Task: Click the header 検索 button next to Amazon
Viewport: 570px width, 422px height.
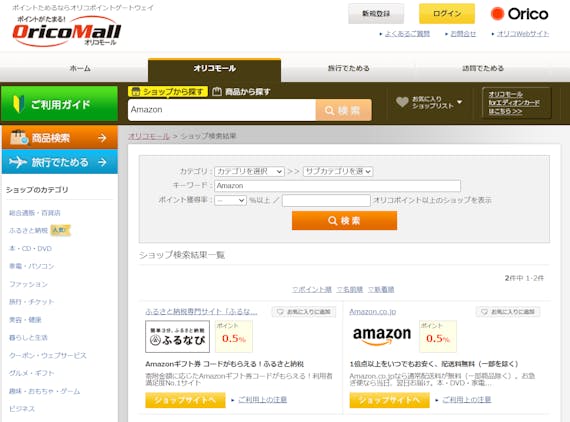Action: pos(344,110)
